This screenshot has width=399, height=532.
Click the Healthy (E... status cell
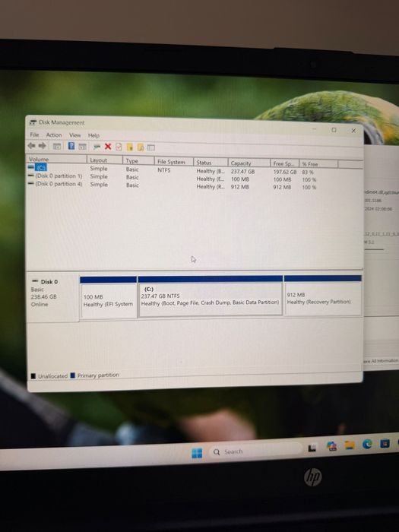click(x=211, y=179)
